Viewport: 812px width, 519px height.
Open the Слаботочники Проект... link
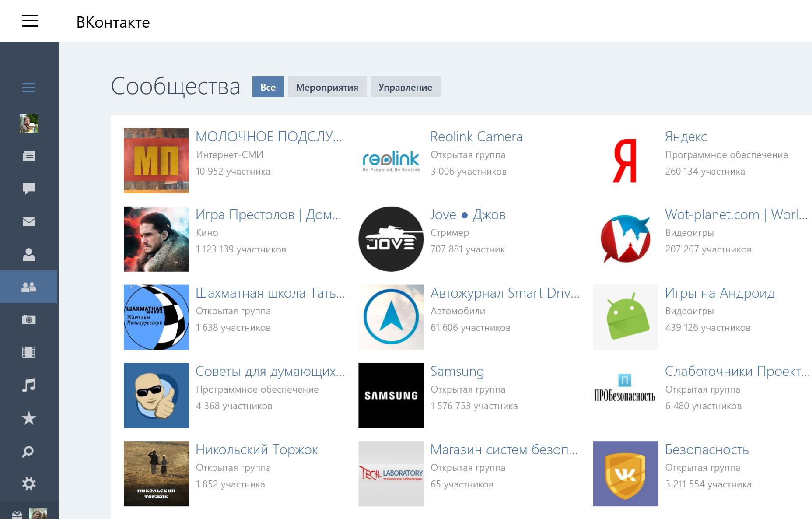click(x=738, y=371)
